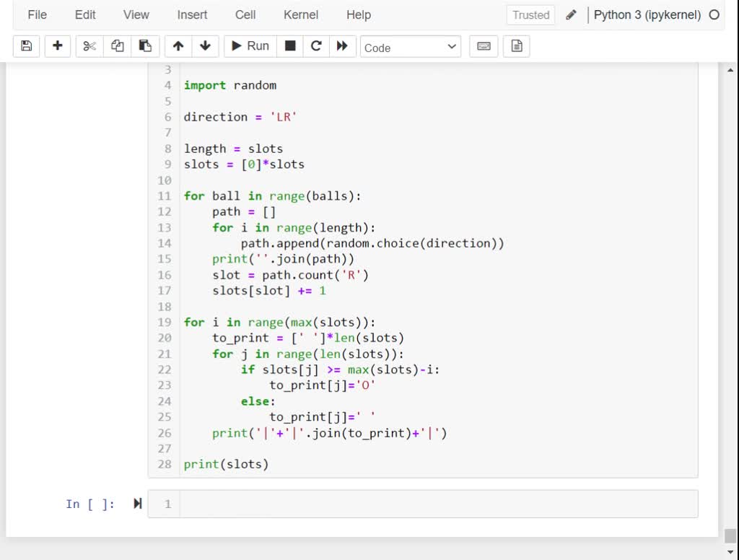Toggle the Trusted notebook indicator
The height and width of the screenshot is (560, 739).
(x=530, y=14)
